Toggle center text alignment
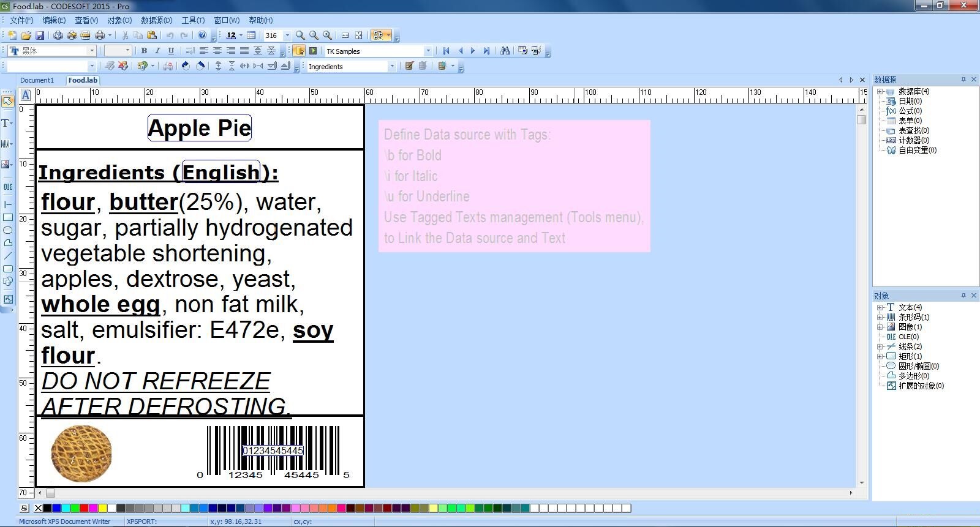 point(217,51)
